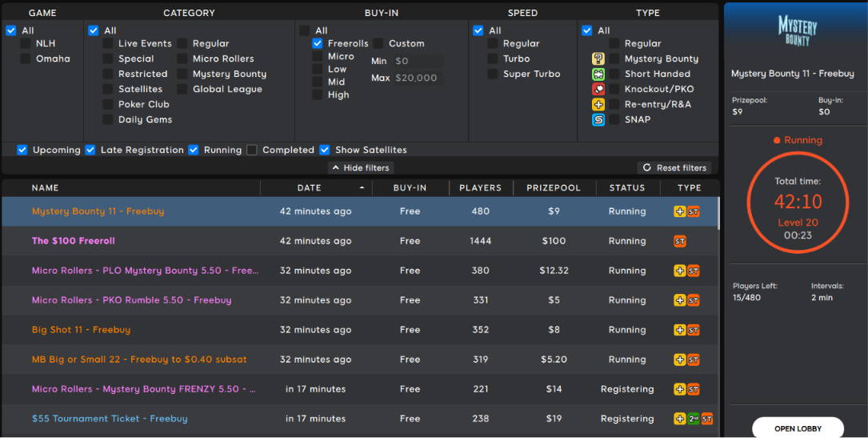Click the green Short Handed type icon

tap(598, 74)
